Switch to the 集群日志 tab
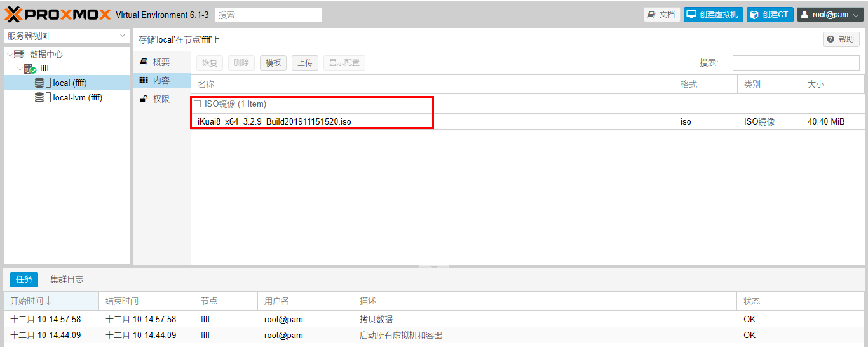Screen dimensions: 868x347 pos(67,280)
